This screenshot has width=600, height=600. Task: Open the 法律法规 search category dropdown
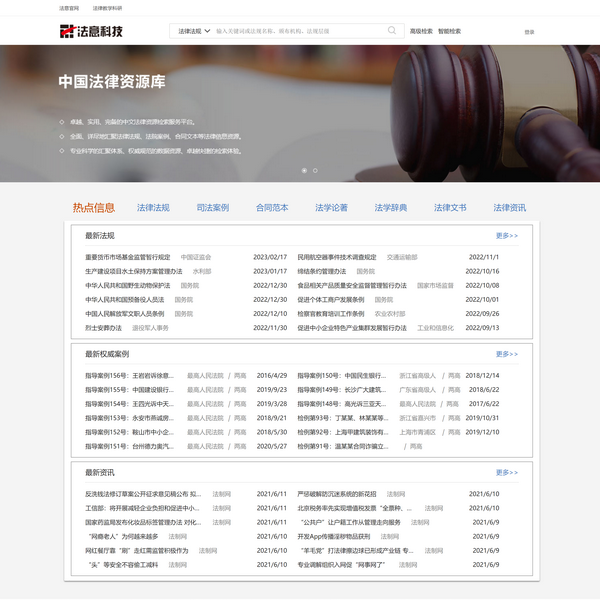193,31
